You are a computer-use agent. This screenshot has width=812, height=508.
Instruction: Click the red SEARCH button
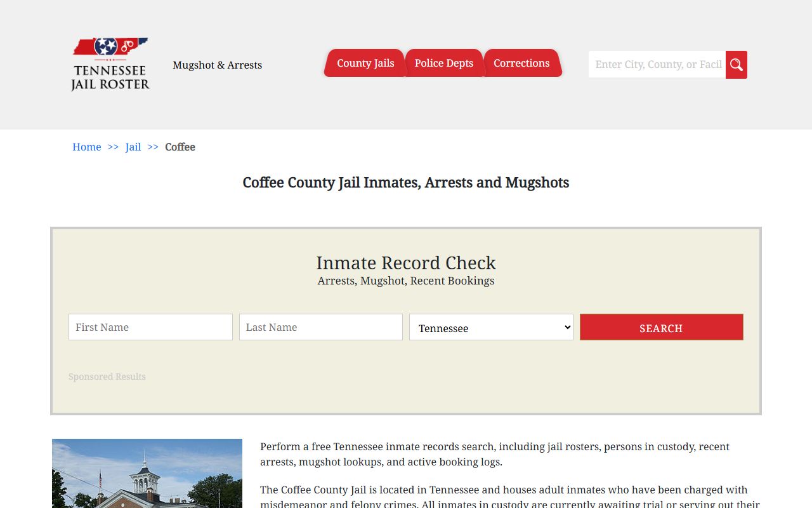[661, 327]
